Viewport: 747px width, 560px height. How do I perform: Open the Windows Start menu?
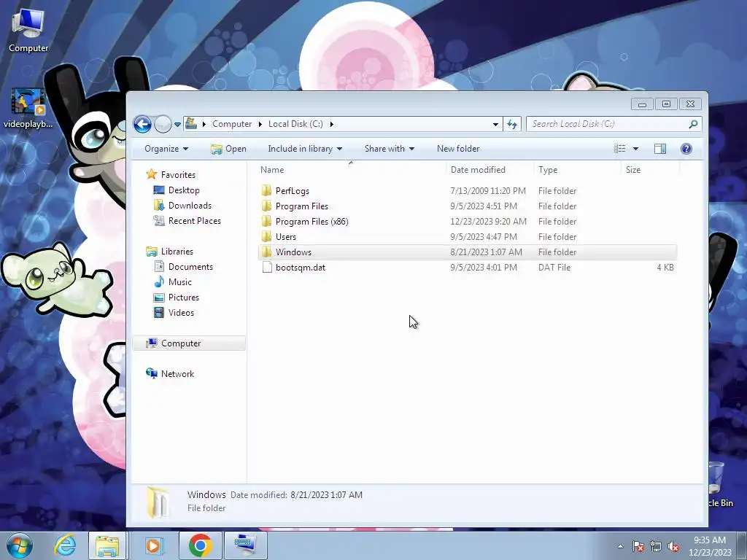[19, 545]
